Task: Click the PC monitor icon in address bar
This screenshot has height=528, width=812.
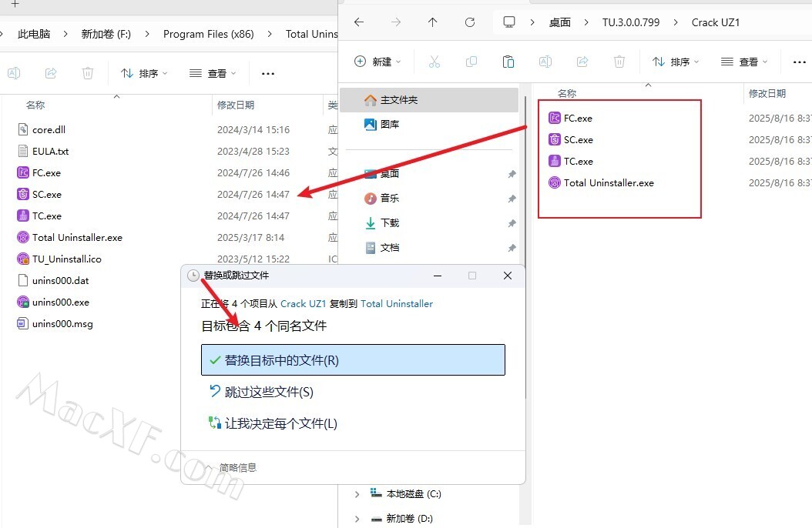Action: (509, 22)
